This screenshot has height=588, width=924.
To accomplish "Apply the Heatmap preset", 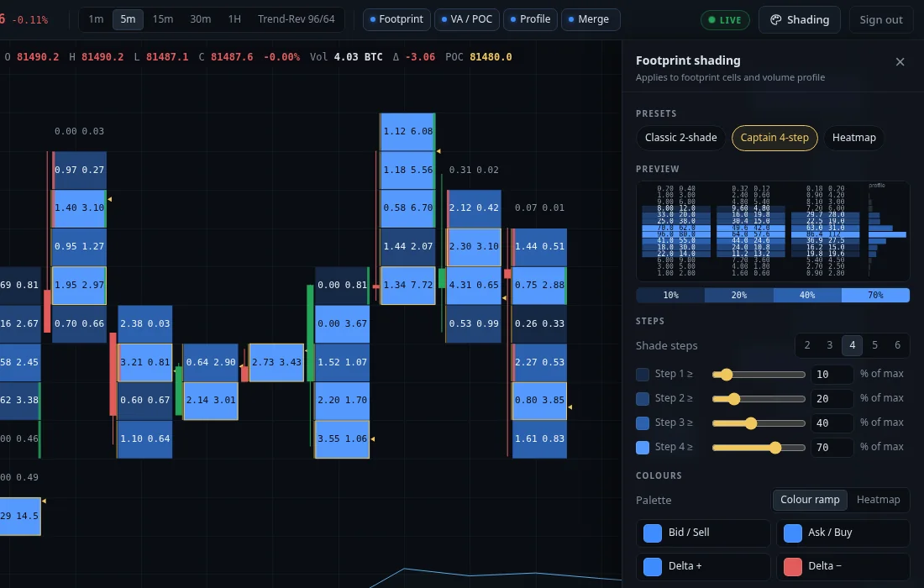I will point(854,138).
